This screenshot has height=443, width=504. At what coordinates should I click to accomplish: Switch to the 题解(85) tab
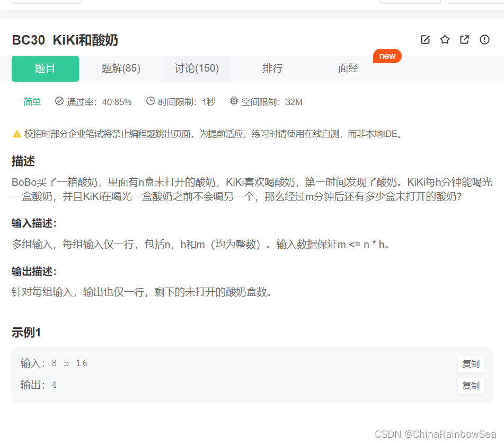tap(121, 68)
